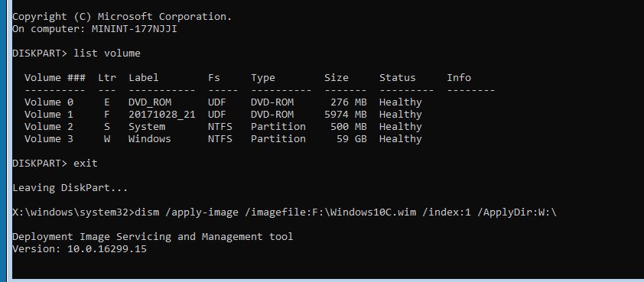
Task: Click the 20171028_21 volume label
Action: (162, 115)
